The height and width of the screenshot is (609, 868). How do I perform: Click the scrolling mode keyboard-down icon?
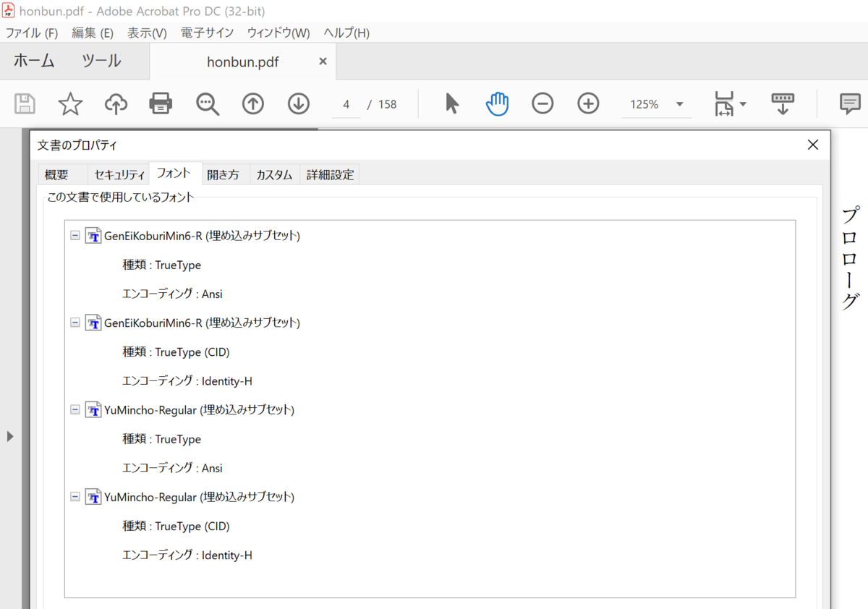[783, 104]
